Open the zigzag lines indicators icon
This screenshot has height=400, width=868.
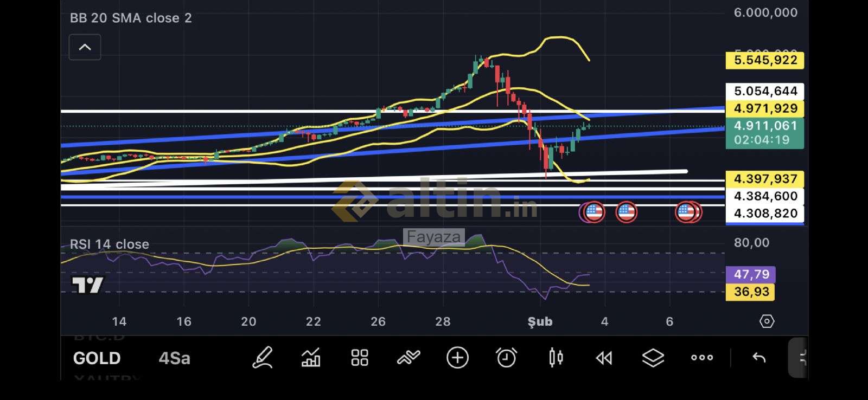[409, 358]
